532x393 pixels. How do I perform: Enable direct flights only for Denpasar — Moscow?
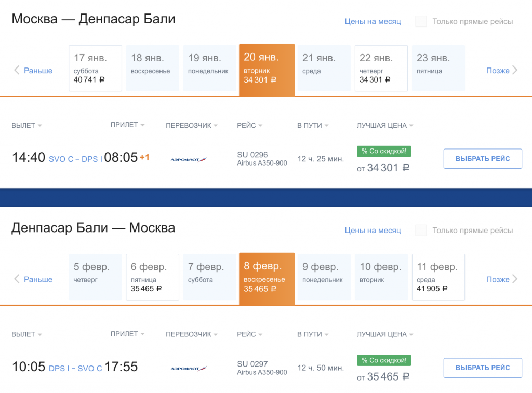click(421, 231)
